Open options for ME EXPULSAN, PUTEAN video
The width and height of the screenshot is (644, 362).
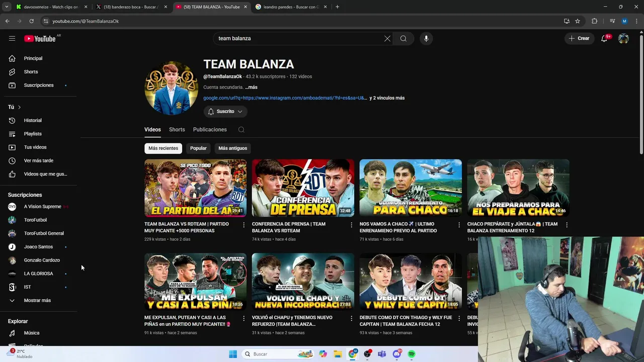(244, 318)
